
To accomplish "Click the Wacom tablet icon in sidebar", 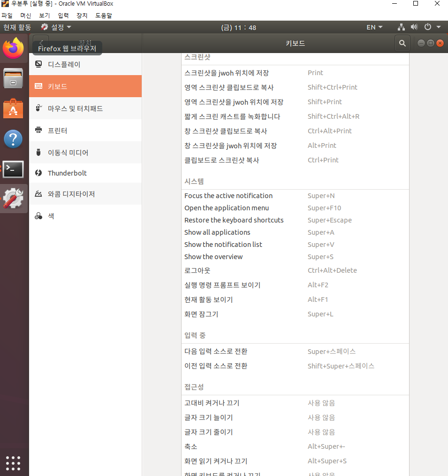I will tap(38, 194).
